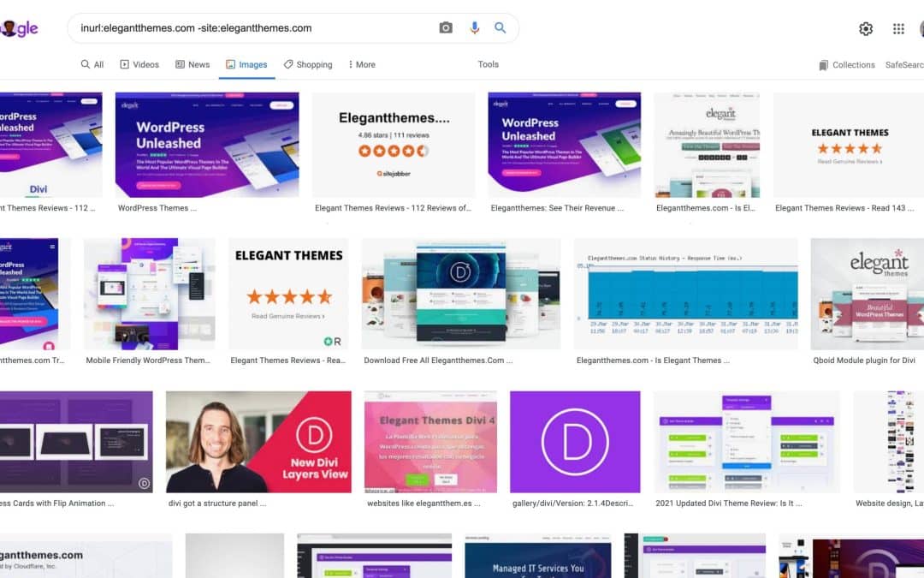
Task: Click caption 'WordPress Themes ...'
Action: click(x=157, y=208)
